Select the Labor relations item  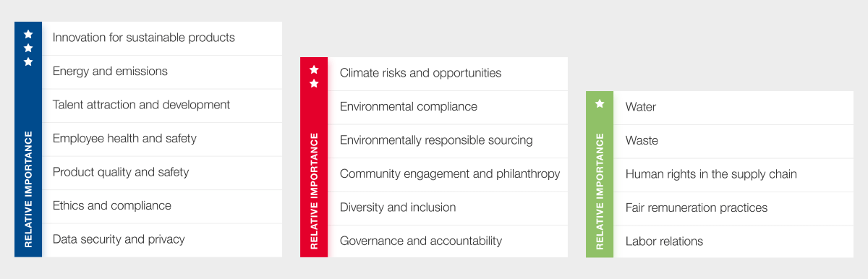[733, 242]
